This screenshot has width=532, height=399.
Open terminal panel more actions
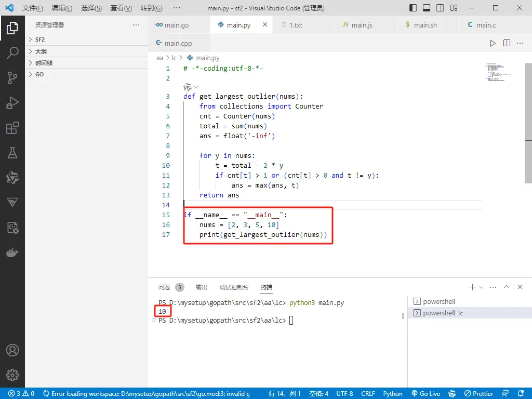click(x=493, y=287)
